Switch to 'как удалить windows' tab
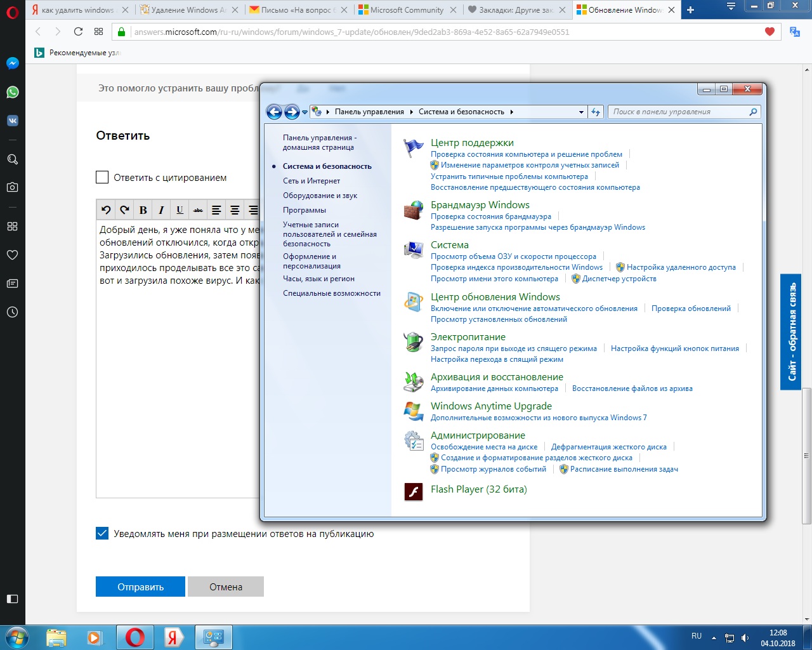Screen dimensions: 812x650 (79, 10)
